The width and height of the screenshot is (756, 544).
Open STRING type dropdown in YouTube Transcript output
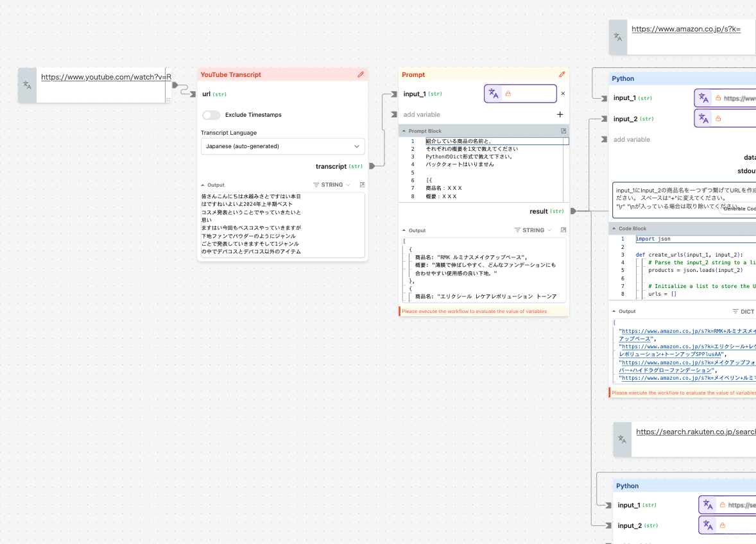point(332,185)
